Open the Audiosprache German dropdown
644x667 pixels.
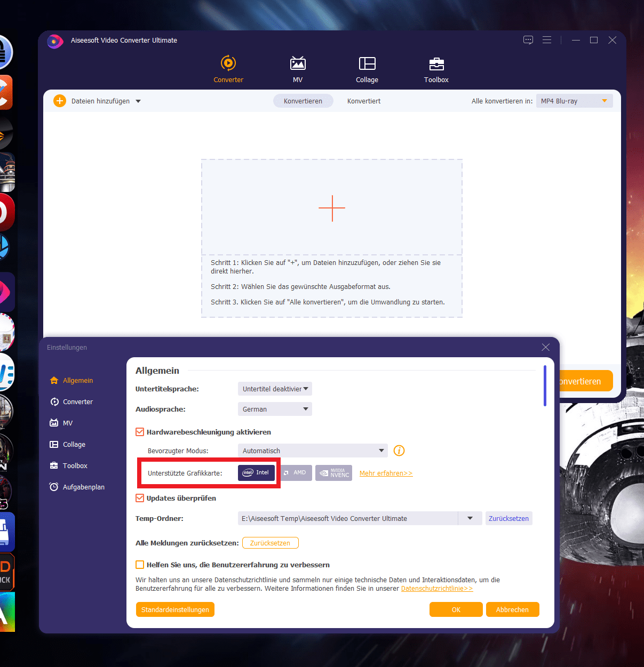coord(275,409)
